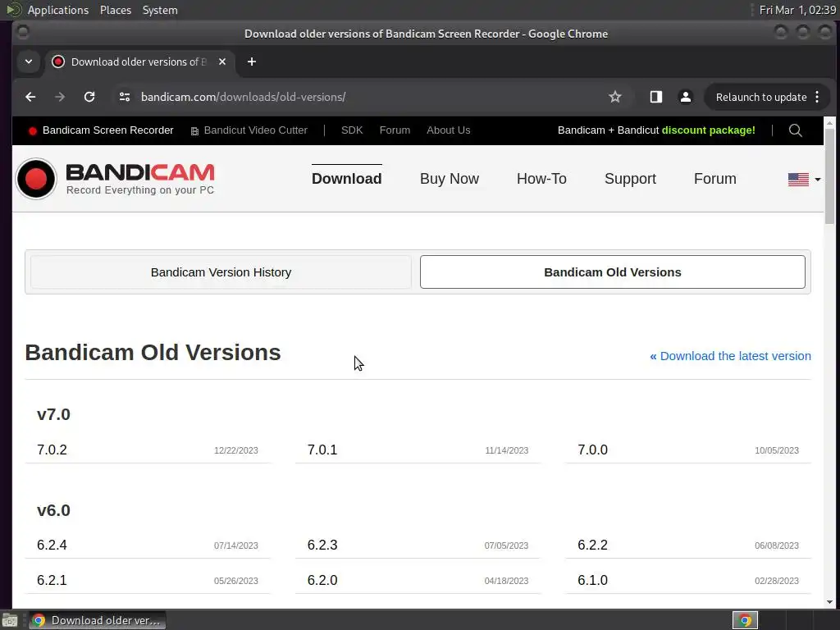Image resolution: width=840 pixels, height=630 pixels.
Task: Click the forward navigation arrow
Action: (x=60, y=97)
